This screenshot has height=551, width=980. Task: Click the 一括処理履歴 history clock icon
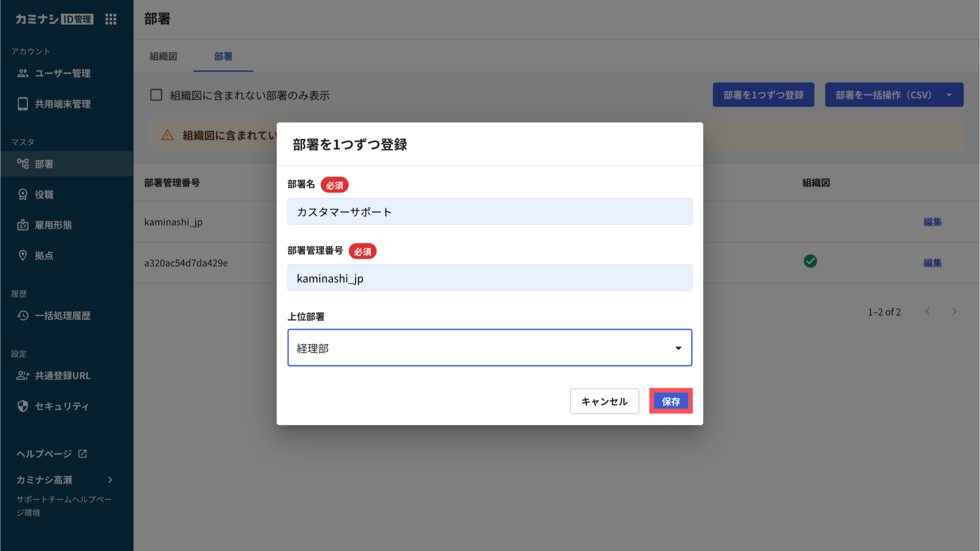coord(22,315)
